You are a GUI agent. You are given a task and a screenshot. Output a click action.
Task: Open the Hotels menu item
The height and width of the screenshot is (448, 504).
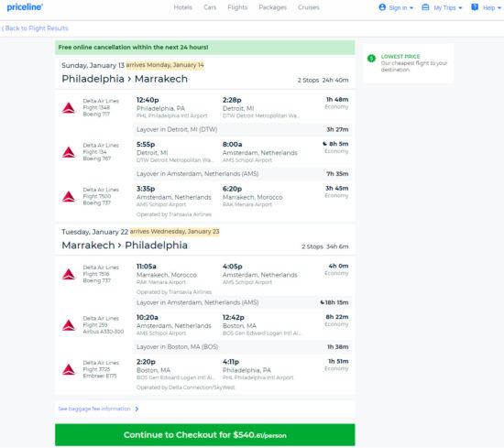(x=183, y=7)
